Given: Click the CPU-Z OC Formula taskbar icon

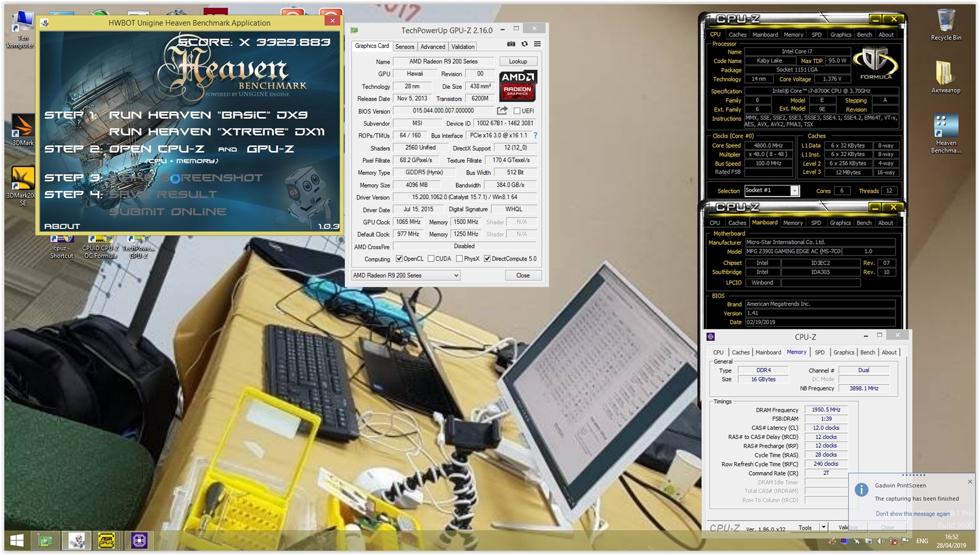Looking at the screenshot, I should (107, 541).
